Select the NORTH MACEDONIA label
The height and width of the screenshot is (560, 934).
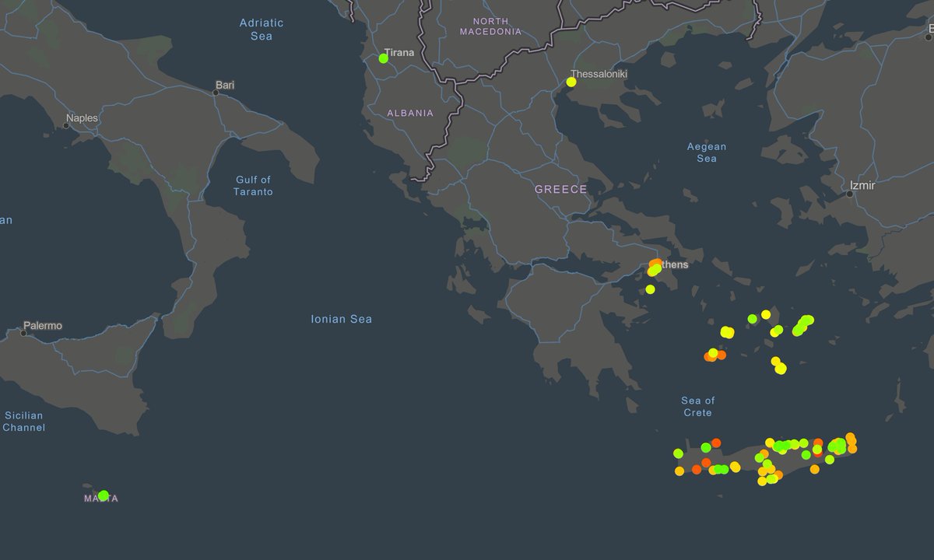tap(490, 26)
